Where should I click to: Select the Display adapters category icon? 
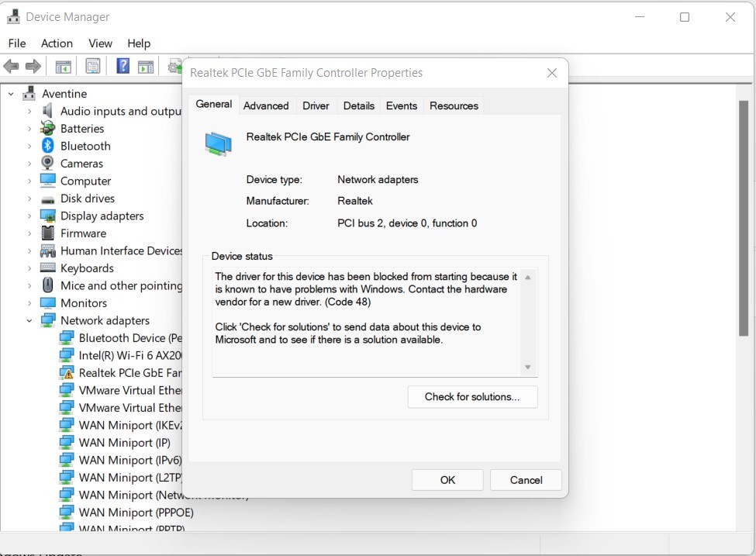tap(47, 216)
